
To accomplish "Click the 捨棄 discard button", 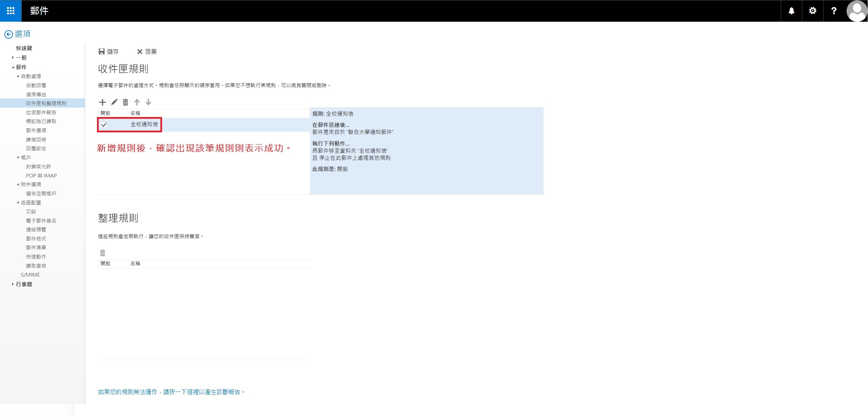I will click(147, 52).
